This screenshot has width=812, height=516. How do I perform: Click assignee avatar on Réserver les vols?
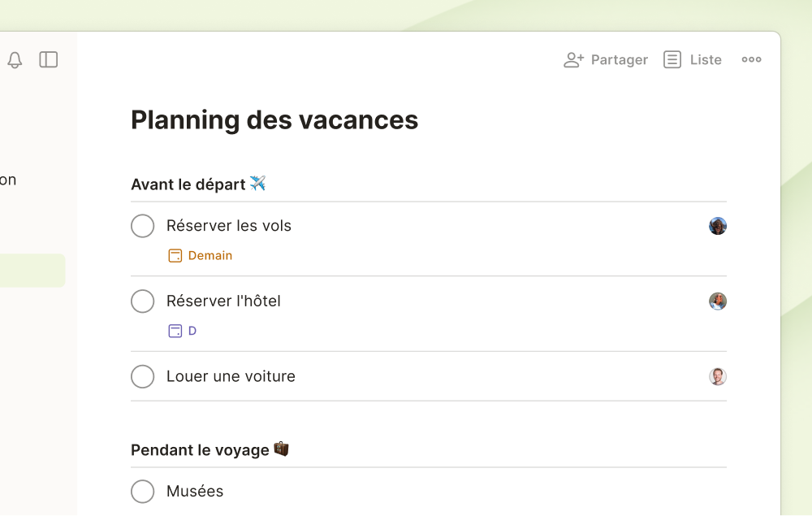(718, 226)
